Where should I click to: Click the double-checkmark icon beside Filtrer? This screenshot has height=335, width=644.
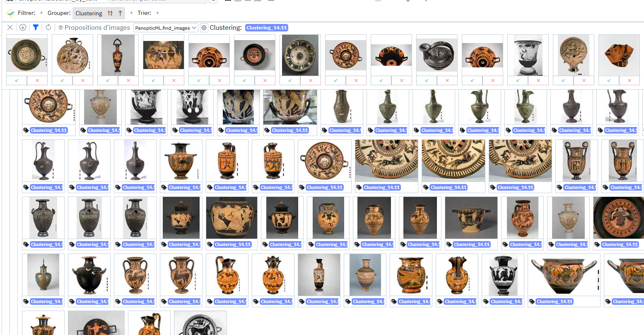11,13
